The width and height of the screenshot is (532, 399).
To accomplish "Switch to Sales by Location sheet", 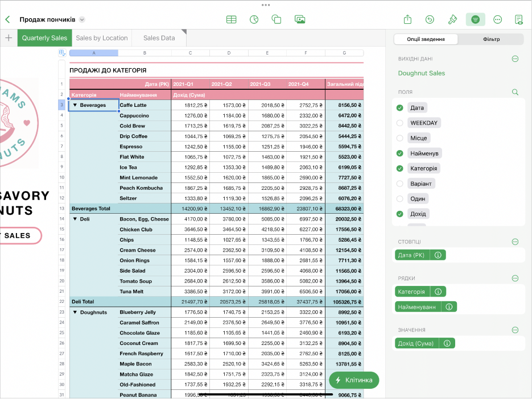I will pyautogui.click(x=101, y=38).
